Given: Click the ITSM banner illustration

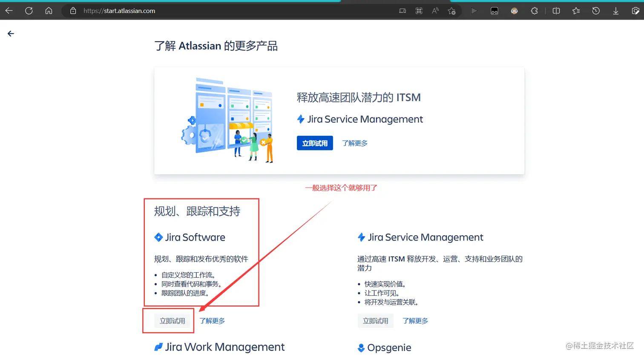Looking at the screenshot, I should point(227,120).
